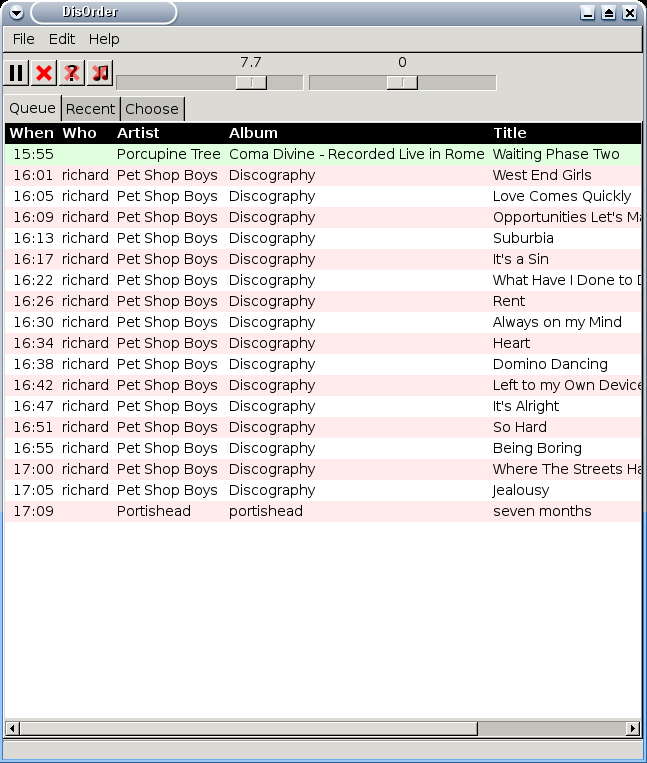Open the Edit menu
This screenshot has width=647, height=763.
pos(62,39)
